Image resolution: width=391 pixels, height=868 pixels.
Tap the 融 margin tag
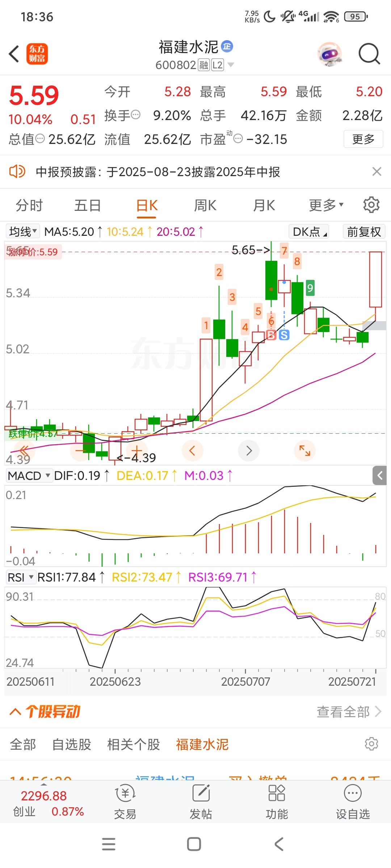[204, 65]
